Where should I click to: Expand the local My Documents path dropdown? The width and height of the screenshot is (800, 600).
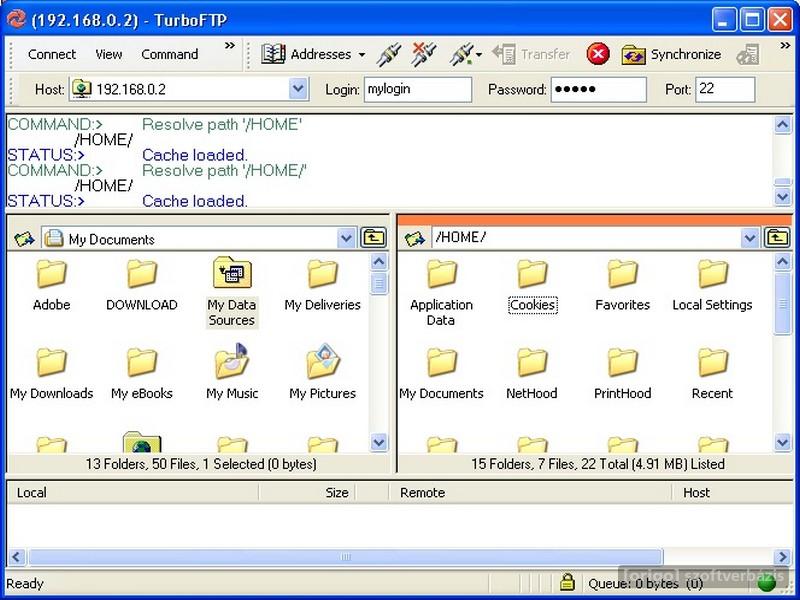pyautogui.click(x=346, y=238)
